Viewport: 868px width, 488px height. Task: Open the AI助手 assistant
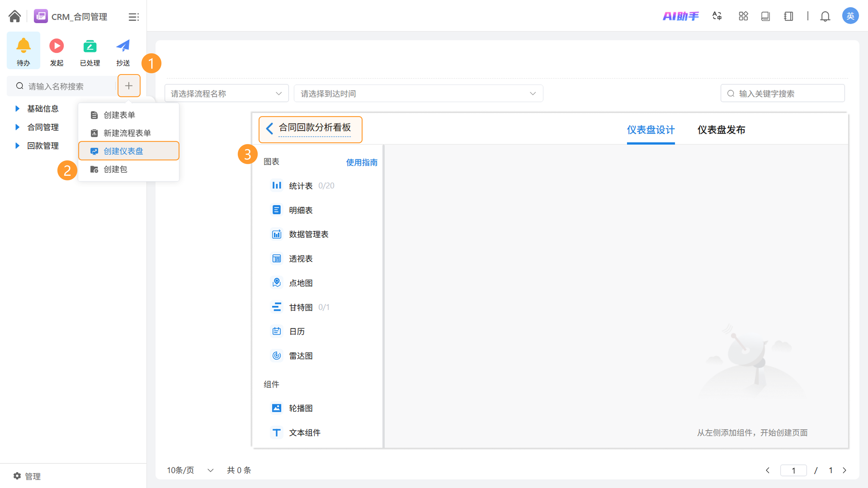point(681,16)
